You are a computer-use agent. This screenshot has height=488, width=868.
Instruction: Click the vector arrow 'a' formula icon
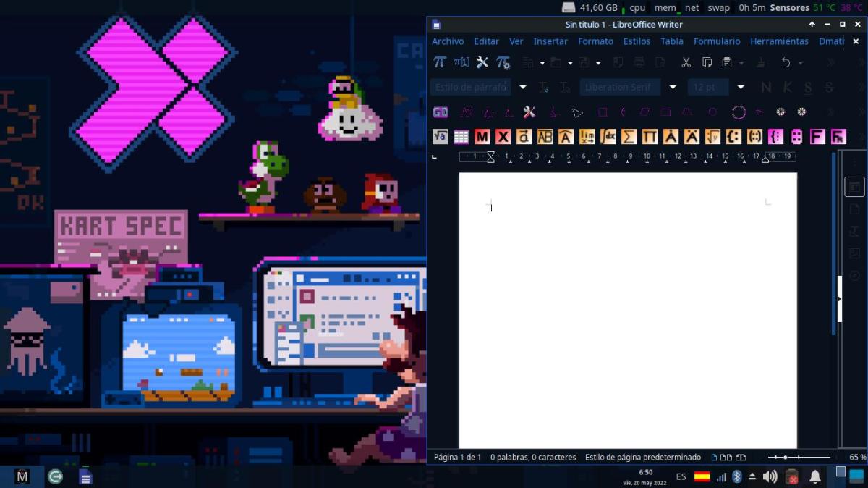[524, 137]
